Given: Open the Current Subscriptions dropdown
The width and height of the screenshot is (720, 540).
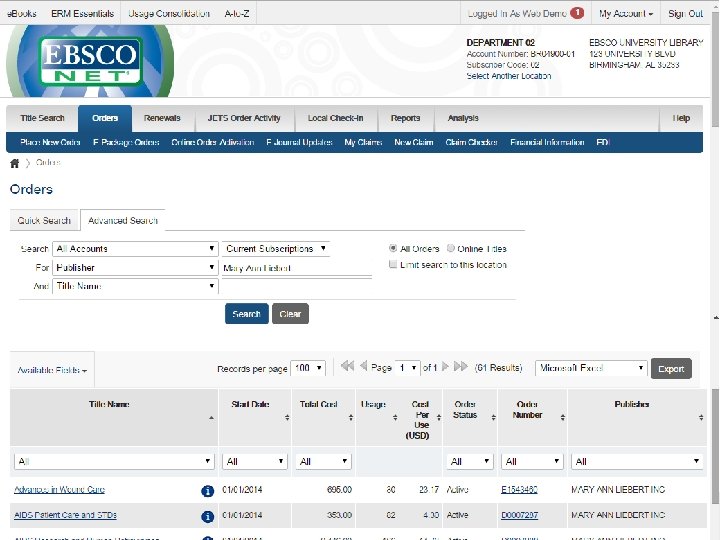Looking at the screenshot, I should coord(276,249).
